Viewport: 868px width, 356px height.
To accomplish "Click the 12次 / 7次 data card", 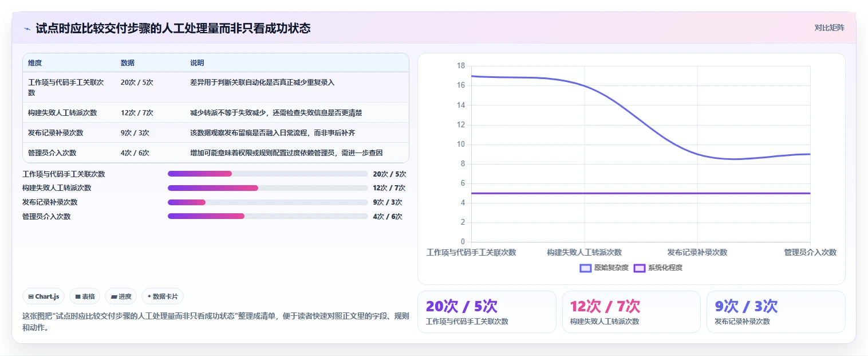I will tap(631, 312).
